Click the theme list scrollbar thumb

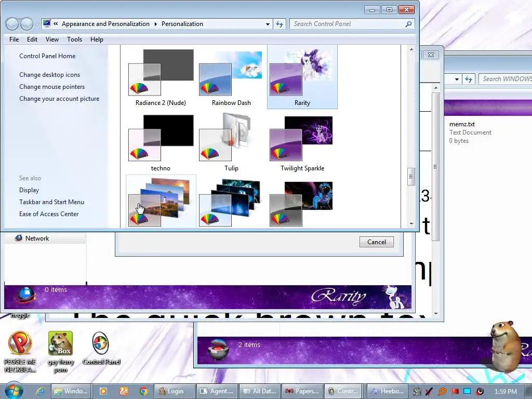pos(411,177)
